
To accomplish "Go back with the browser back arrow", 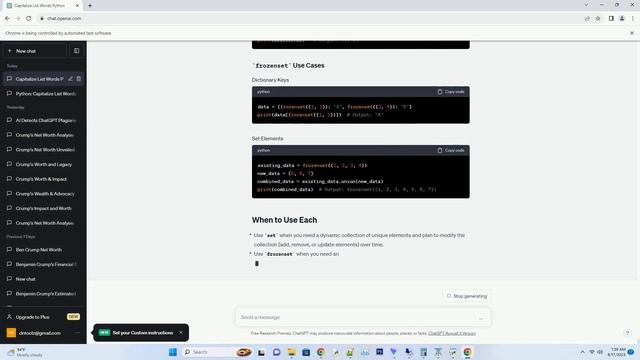I will 7,18.
